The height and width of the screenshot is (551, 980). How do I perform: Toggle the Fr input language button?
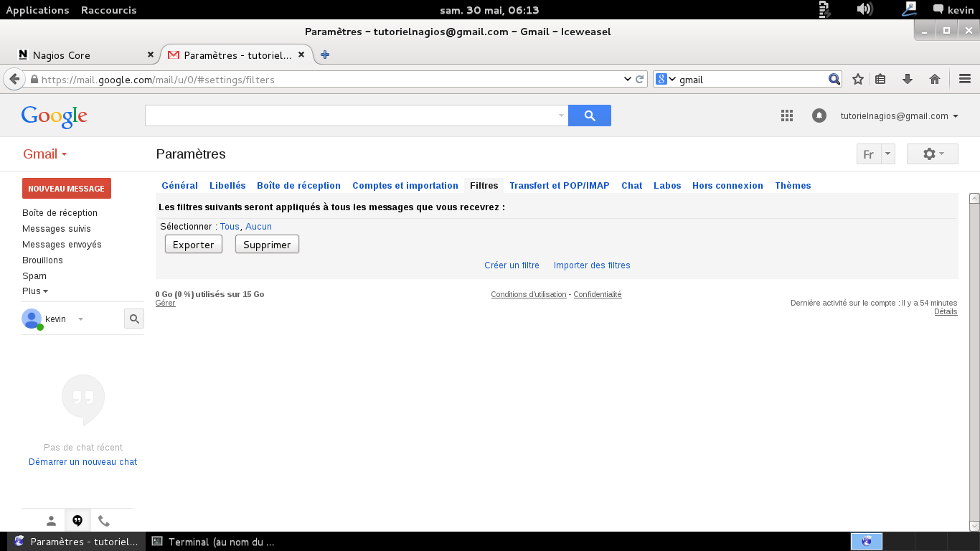coord(869,154)
